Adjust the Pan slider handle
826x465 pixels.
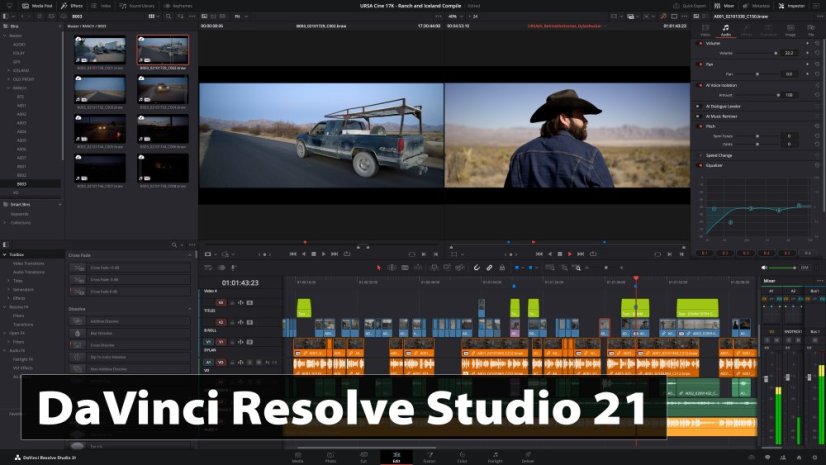click(758, 74)
